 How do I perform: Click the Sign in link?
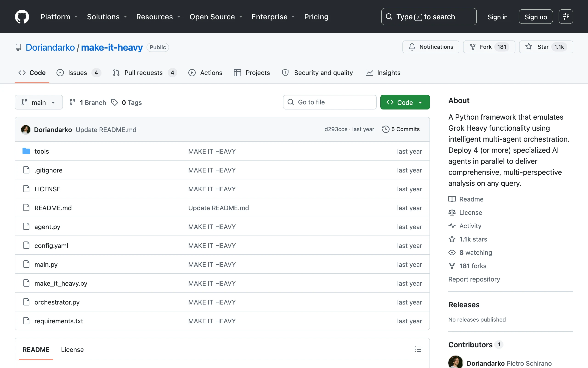pyautogui.click(x=497, y=17)
